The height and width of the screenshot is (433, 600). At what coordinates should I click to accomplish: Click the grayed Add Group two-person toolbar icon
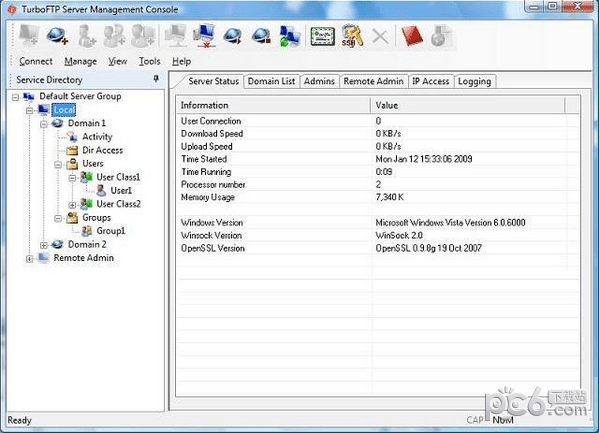click(114, 36)
